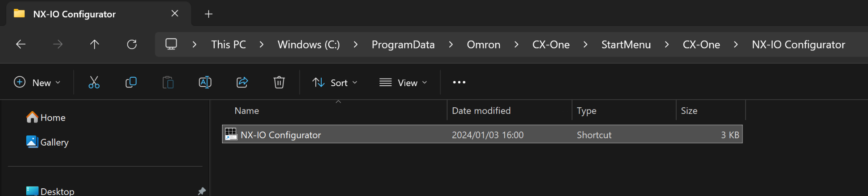Open Gallery in navigation pane
The image size is (868, 196).
[x=54, y=142]
